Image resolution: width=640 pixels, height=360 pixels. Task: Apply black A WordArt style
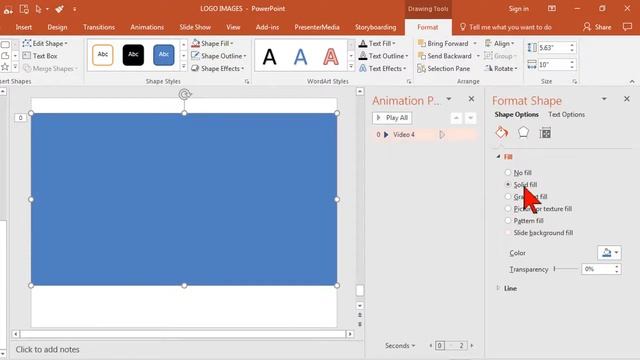point(269,56)
